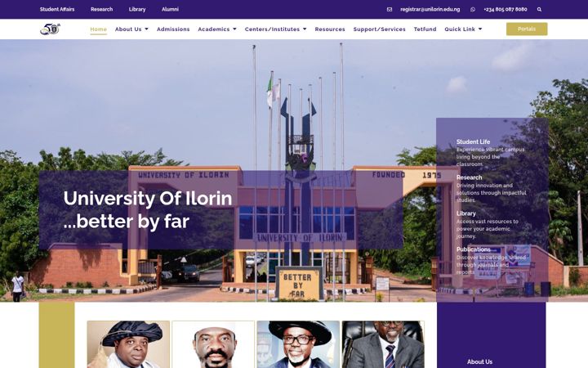Screen dimensions: 588x368
Task: Open the Library link in top bar
Action: pyautogui.click(x=137, y=9)
